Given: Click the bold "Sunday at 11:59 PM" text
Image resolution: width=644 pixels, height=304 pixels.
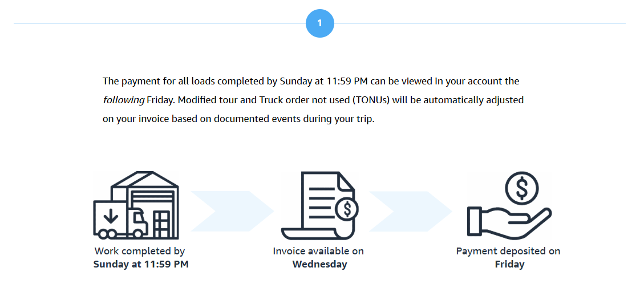Looking at the screenshot, I should click(x=141, y=264).
